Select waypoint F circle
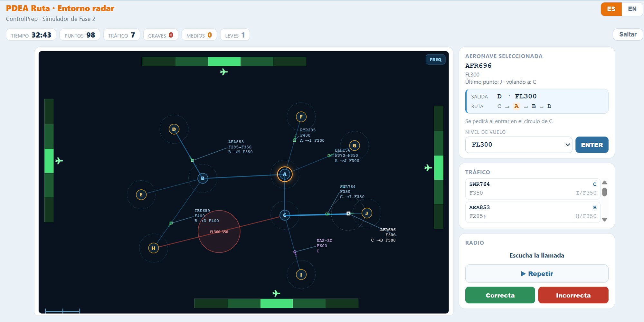 tap(301, 117)
